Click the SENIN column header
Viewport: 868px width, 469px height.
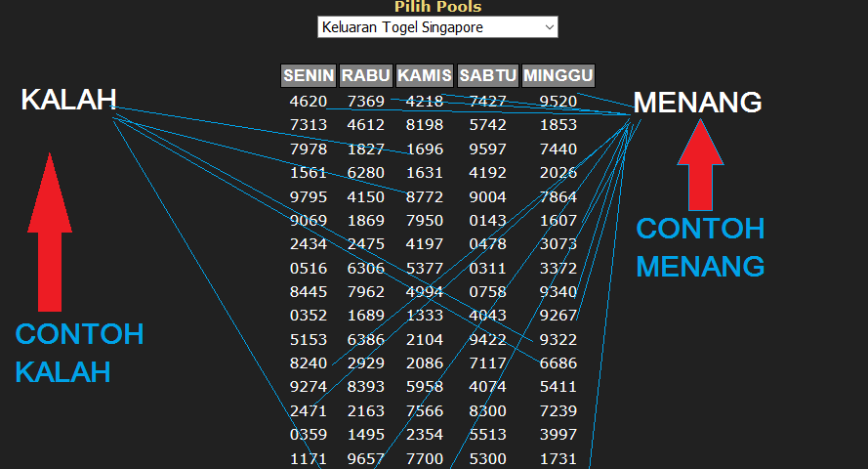309,75
